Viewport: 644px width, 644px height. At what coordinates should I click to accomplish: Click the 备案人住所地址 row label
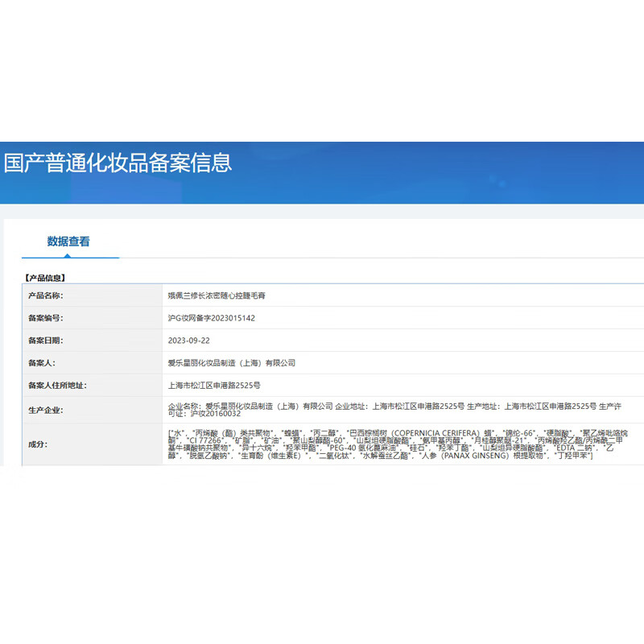(x=57, y=386)
